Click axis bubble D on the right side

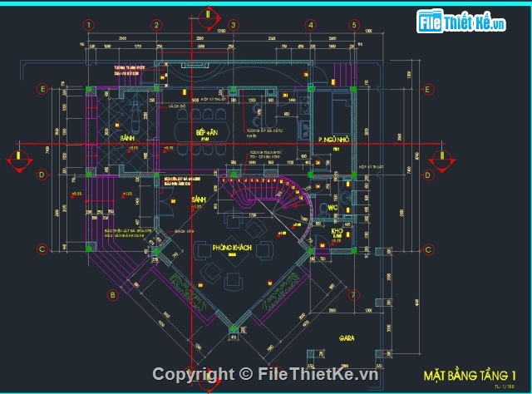tap(427, 175)
